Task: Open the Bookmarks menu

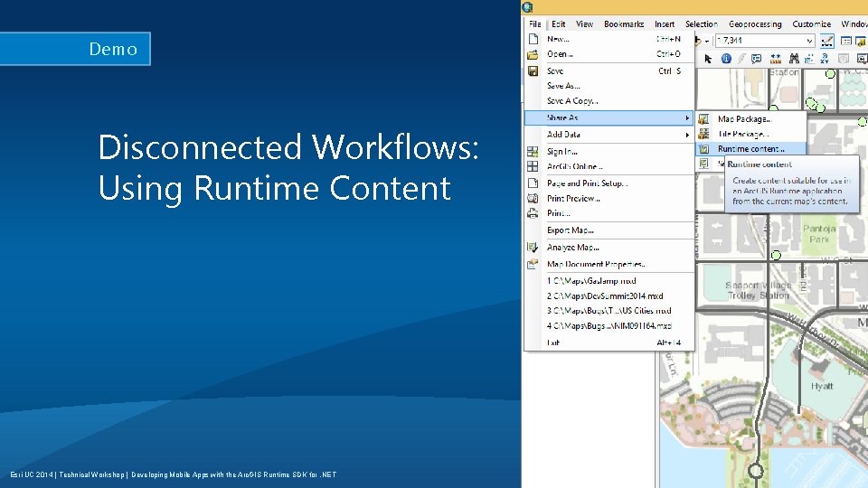Action: (x=624, y=23)
